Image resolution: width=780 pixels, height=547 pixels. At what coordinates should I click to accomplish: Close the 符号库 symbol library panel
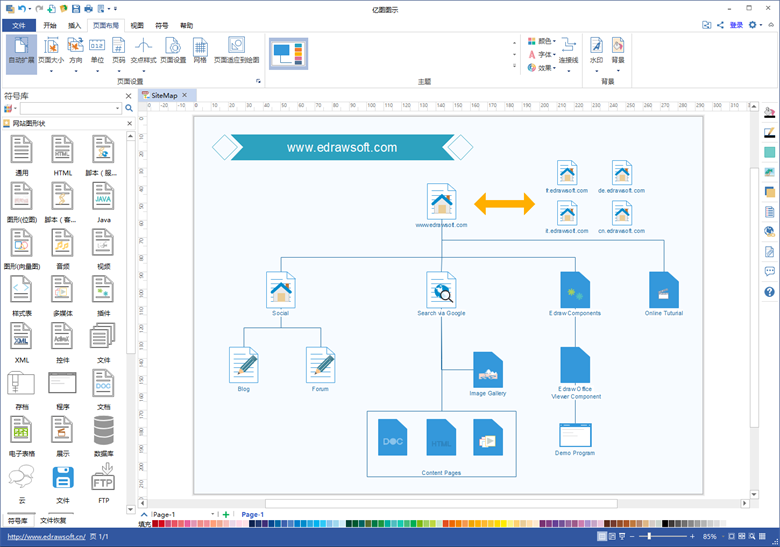[128, 96]
